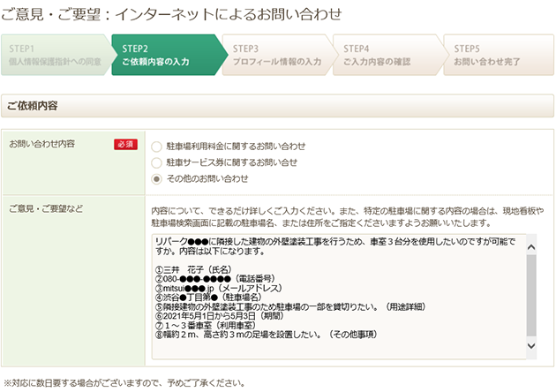The width and height of the screenshot is (556, 392).
Task: Click the STEP5 お問い合わせ完了 step
Action: pos(499,55)
